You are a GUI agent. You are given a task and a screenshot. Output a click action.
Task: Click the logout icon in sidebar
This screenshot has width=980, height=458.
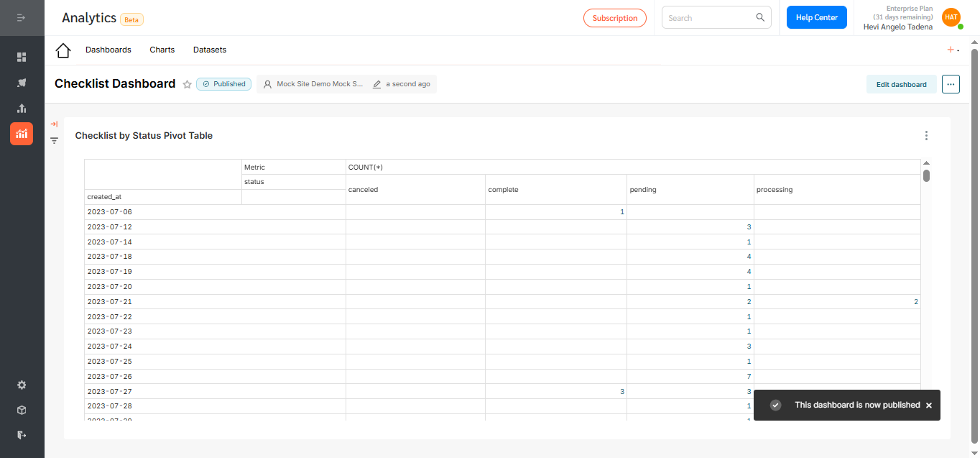tap(22, 435)
